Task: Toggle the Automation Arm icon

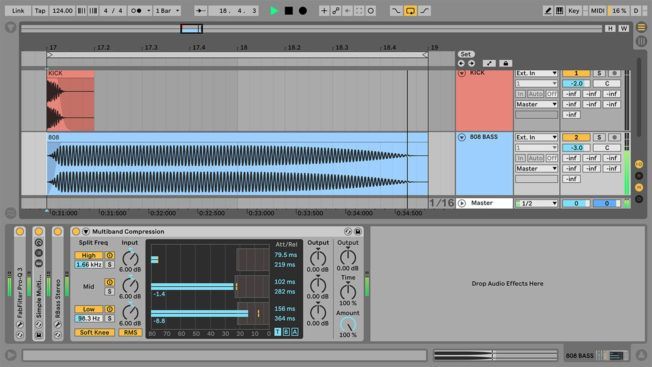Action: pyautogui.click(x=336, y=11)
